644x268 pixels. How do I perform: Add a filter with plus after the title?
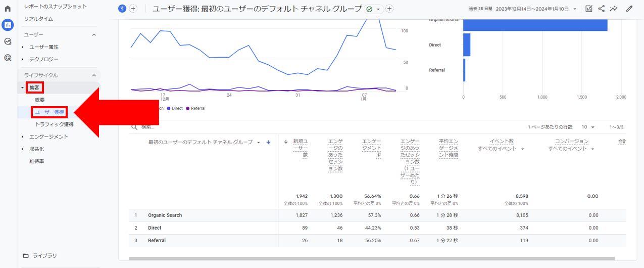coord(389,9)
